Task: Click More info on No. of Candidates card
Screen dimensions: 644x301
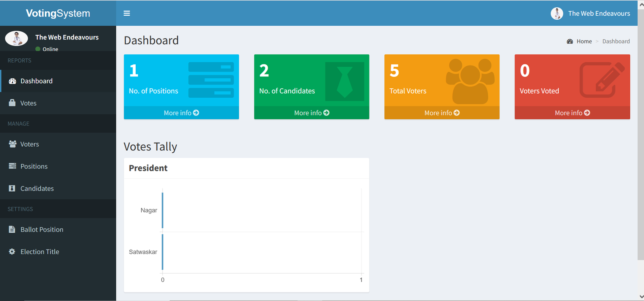Action: pyautogui.click(x=312, y=113)
